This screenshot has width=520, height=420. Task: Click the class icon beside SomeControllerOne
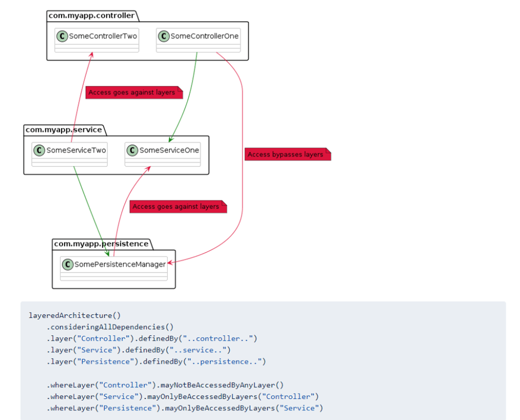(x=164, y=36)
